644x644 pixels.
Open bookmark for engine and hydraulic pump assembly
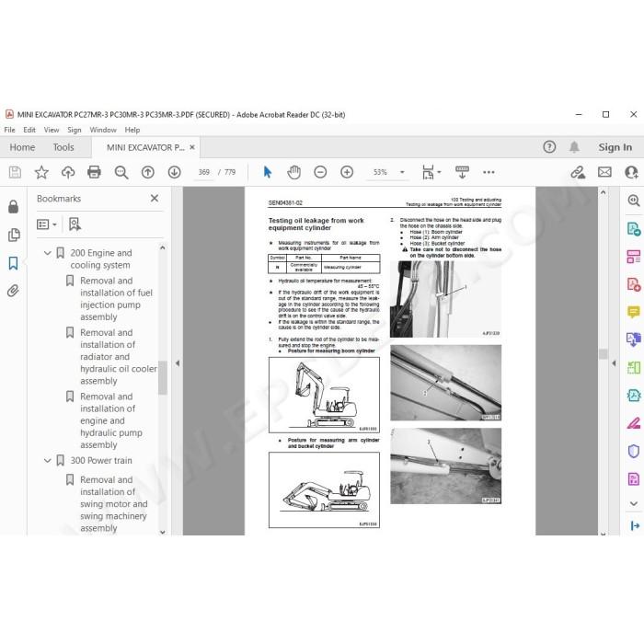111,420
